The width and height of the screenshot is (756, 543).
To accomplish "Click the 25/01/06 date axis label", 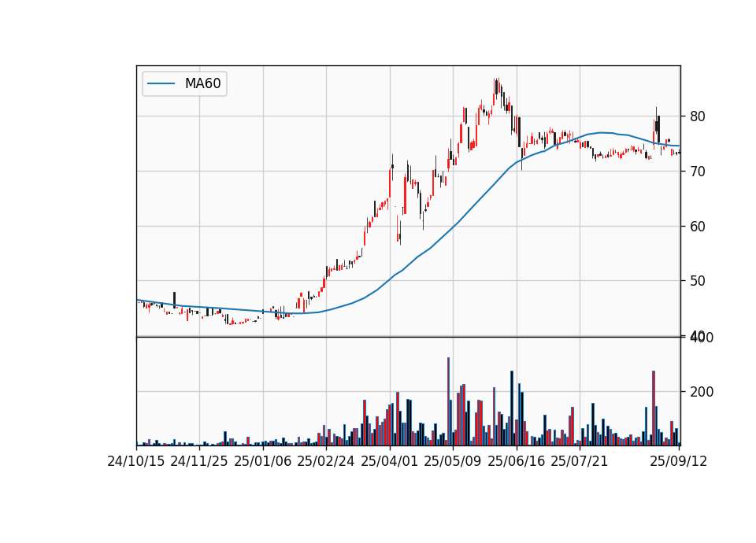I will pos(263,461).
